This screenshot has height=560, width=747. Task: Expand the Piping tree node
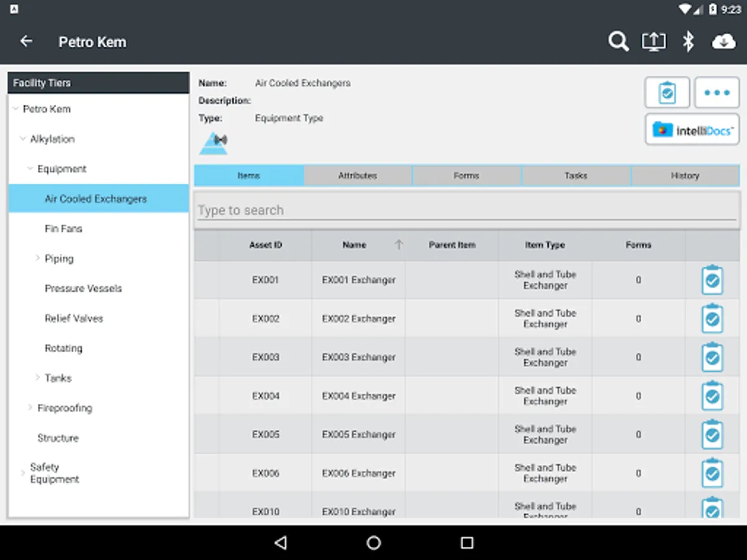point(37,258)
